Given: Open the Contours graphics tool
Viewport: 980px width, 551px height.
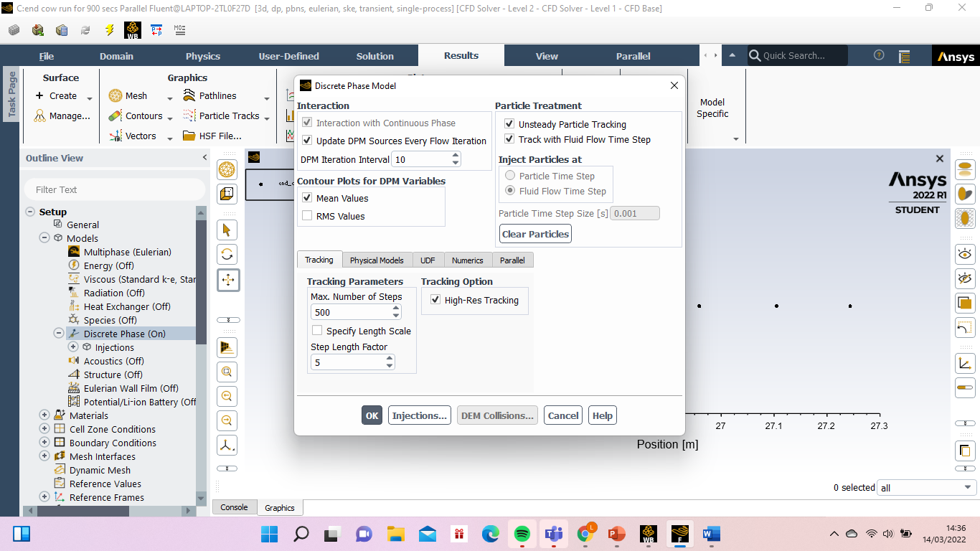Looking at the screenshot, I should [136, 116].
